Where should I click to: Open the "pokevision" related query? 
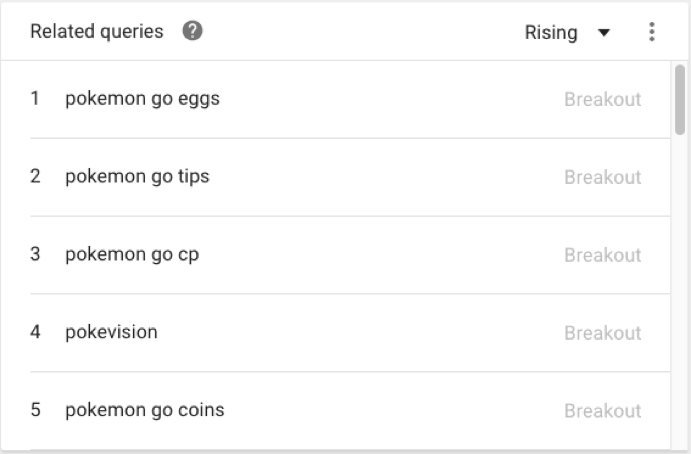[x=111, y=333]
